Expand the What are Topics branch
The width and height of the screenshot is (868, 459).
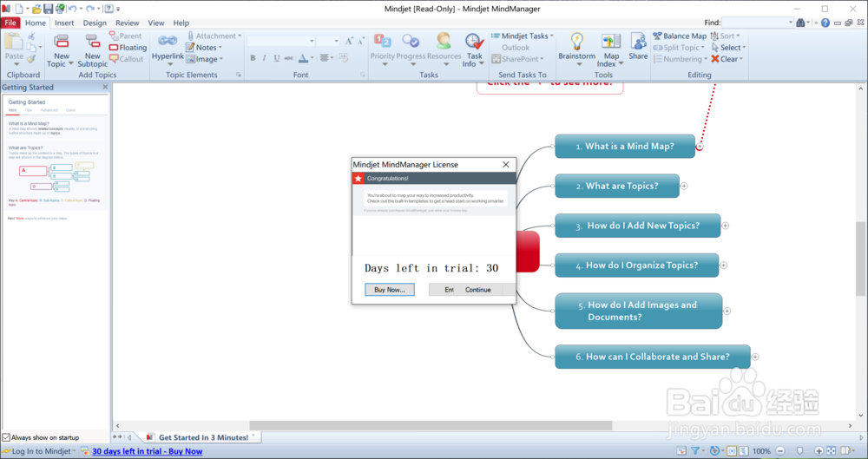click(684, 186)
